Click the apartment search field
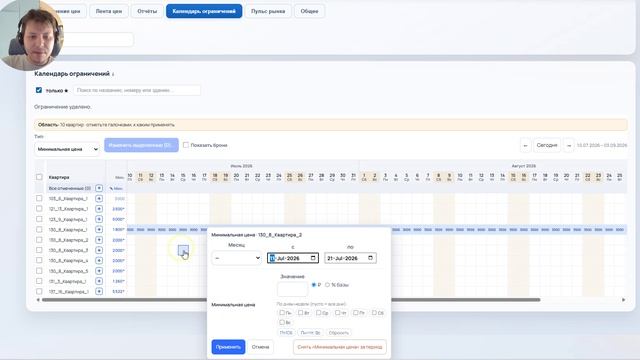 (x=137, y=90)
